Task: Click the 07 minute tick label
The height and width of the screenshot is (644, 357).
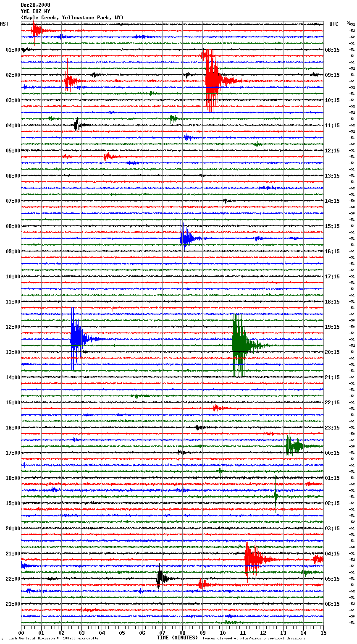Action: [x=163, y=633]
